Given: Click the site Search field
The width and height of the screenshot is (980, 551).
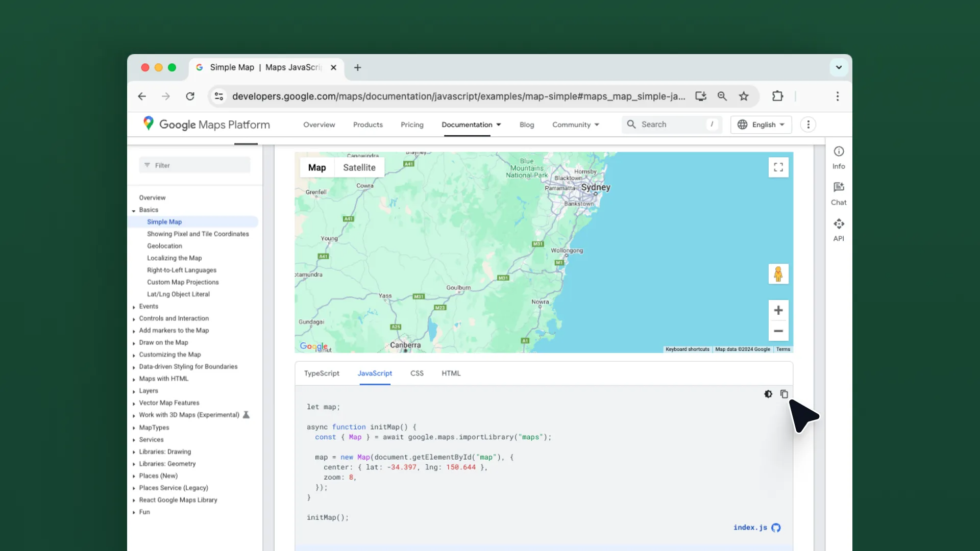Looking at the screenshot, I should coord(672,124).
